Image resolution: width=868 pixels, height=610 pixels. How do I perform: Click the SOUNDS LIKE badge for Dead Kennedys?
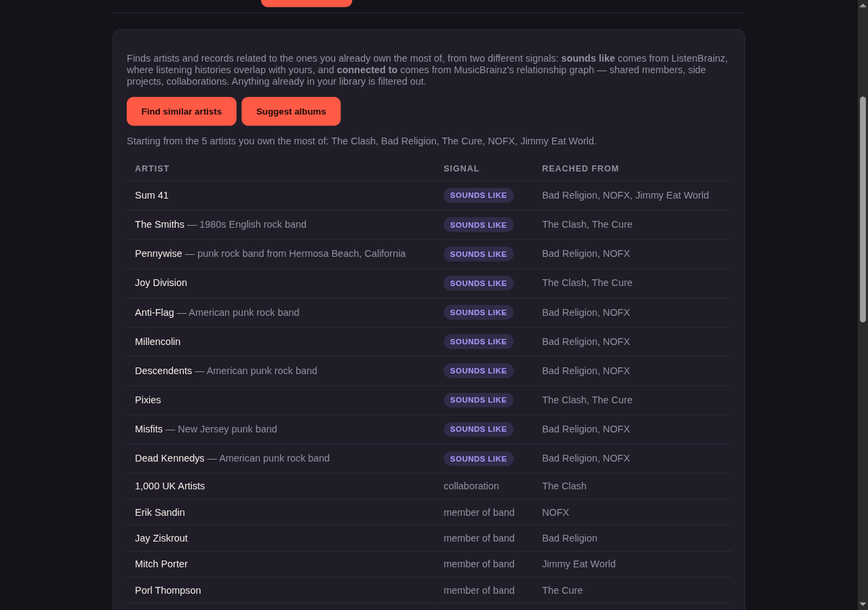(x=479, y=458)
